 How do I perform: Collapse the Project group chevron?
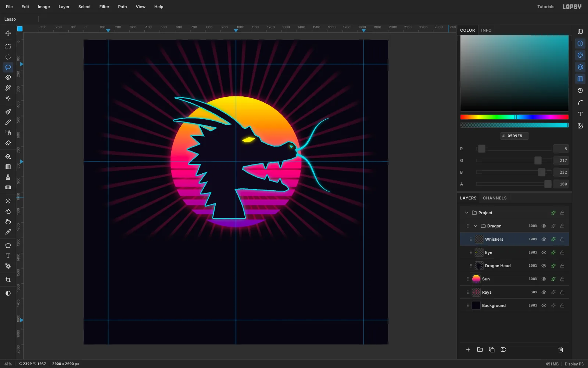pyautogui.click(x=467, y=213)
